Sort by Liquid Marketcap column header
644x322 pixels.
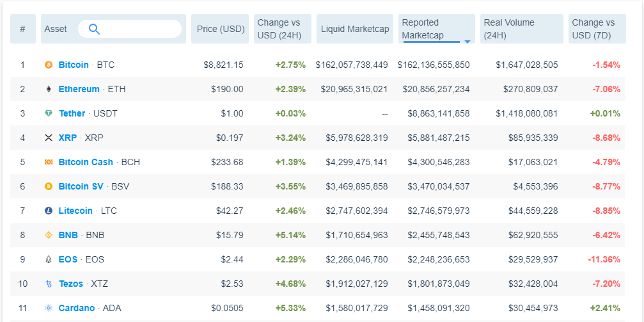pyautogui.click(x=355, y=29)
